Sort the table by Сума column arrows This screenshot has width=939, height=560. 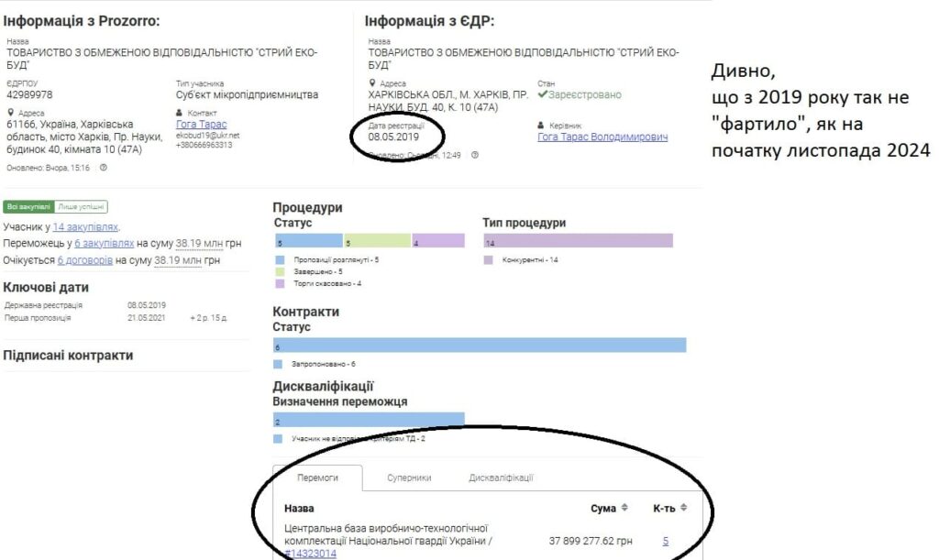pyautogui.click(x=624, y=508)
